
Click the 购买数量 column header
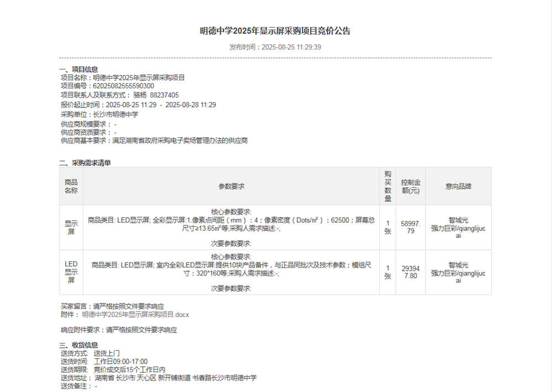388,186
